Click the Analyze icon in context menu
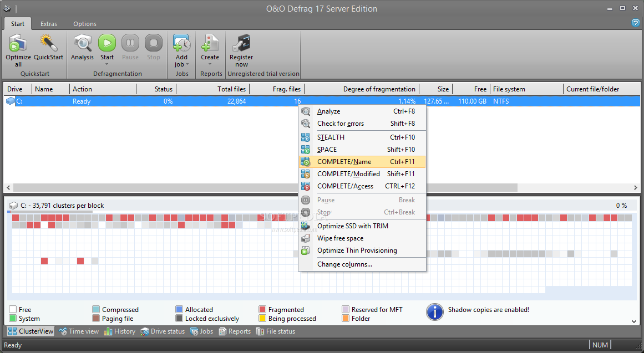 click(x=306, y=111)
